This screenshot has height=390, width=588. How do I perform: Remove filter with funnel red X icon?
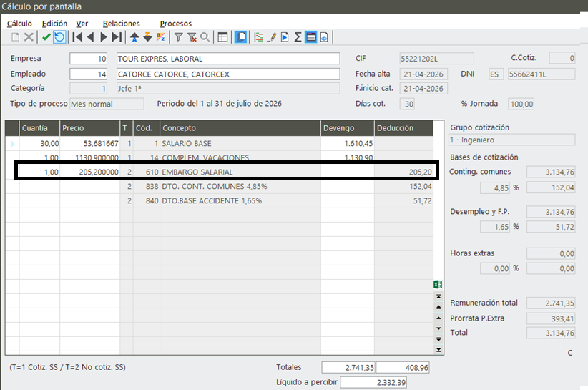coord(192,37)
